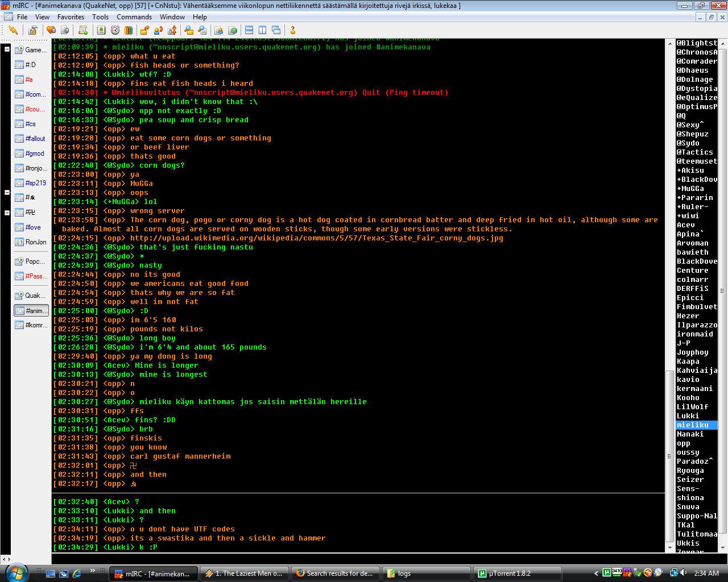Viewport: 728px width, 582px height.
Task: Switch to the #fallout channel window
Action: (35, 139)
